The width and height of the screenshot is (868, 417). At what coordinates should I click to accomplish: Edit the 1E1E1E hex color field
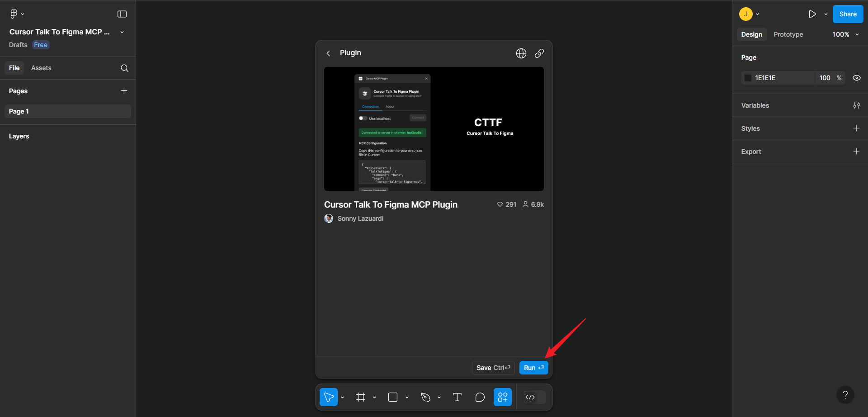coord(784,78)
